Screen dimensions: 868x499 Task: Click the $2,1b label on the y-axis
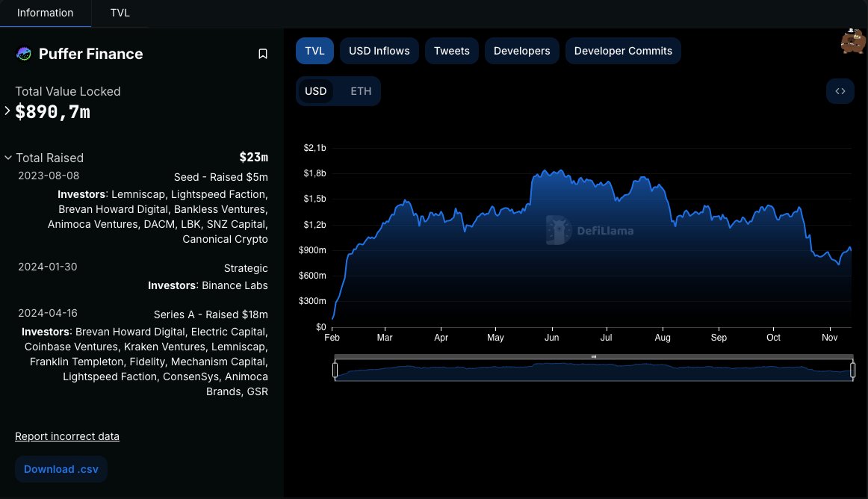[x=314, y=148]
